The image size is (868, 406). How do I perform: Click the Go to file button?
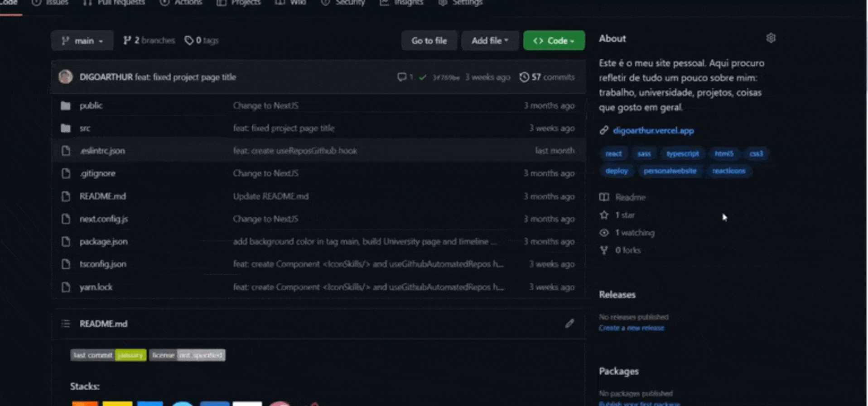[429, 40]
